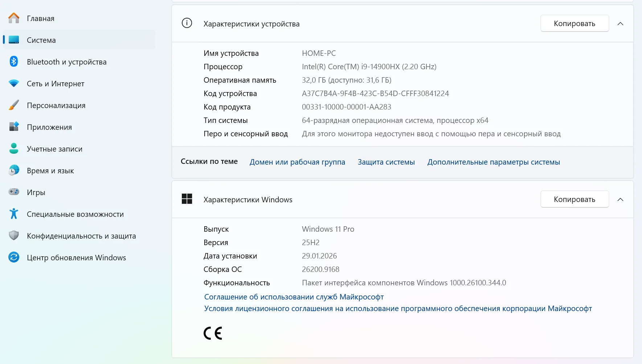Open the Главная settings page

coord(79,18)
